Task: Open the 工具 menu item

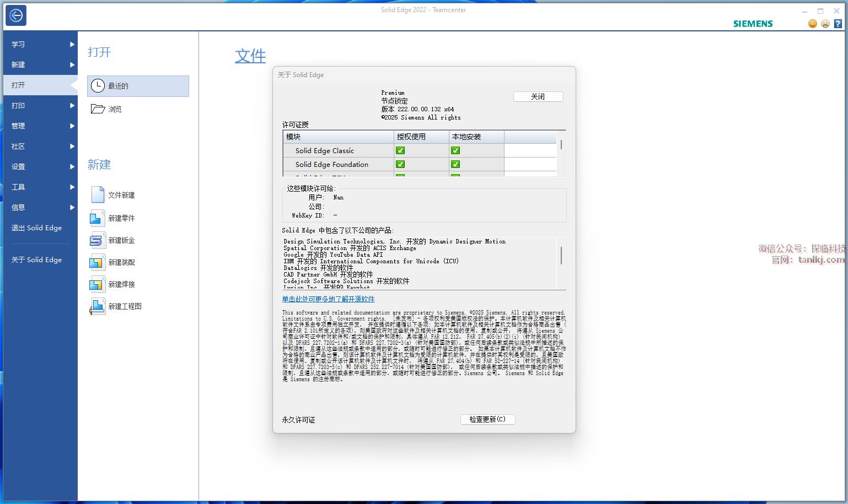Action: pyautogui.click(x=40, y=187)
